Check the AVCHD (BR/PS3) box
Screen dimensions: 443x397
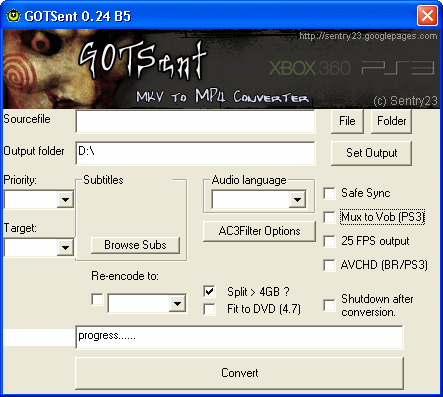click(x=329, y=265)
